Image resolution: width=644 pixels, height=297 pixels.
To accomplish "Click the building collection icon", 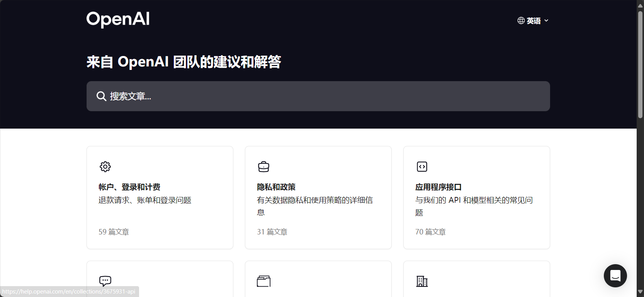I will pyautogui.click(x=422, y=281).
